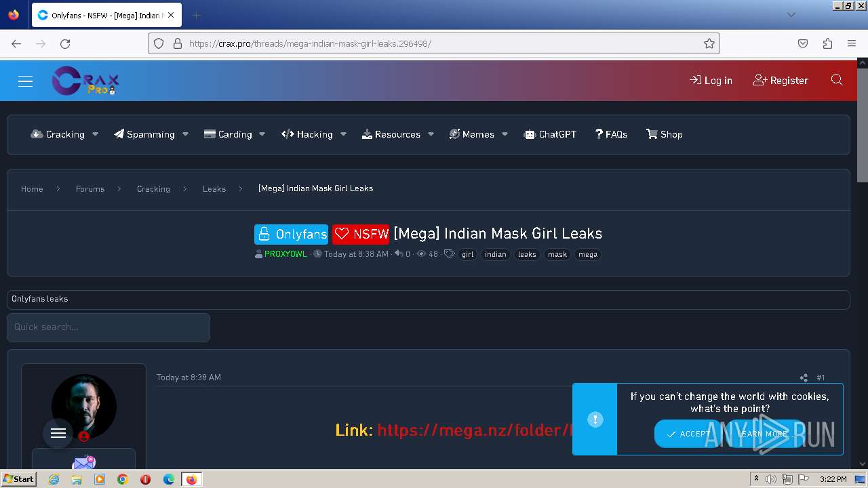Click the Onlyfans prefix label
Viewport: 868px width, 488px height.
292,234
